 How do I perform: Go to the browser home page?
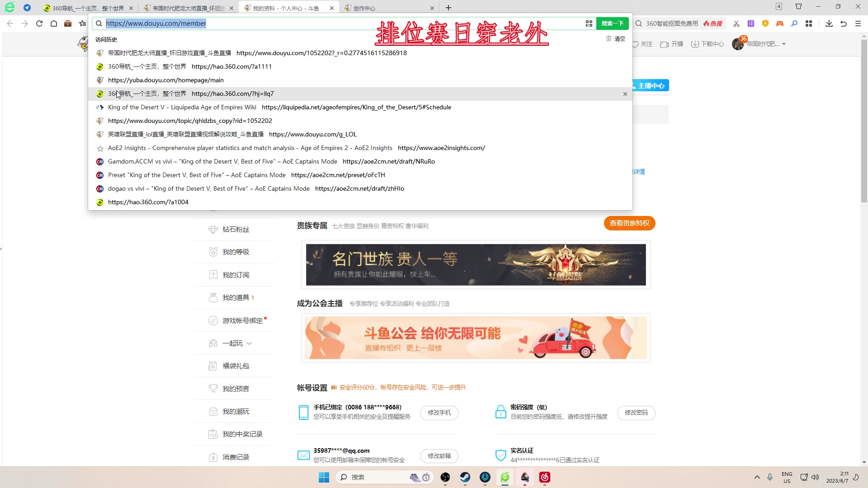pos(54,23)
